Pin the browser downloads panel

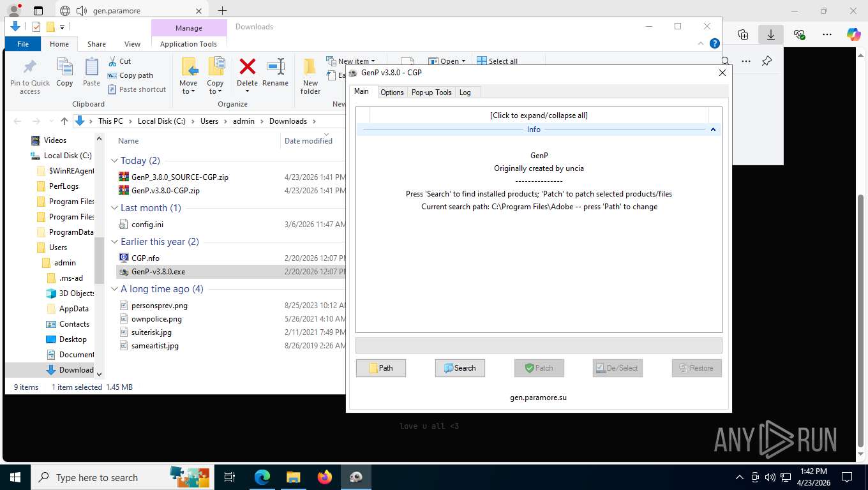pyautogui.click(x=767, y=61)
